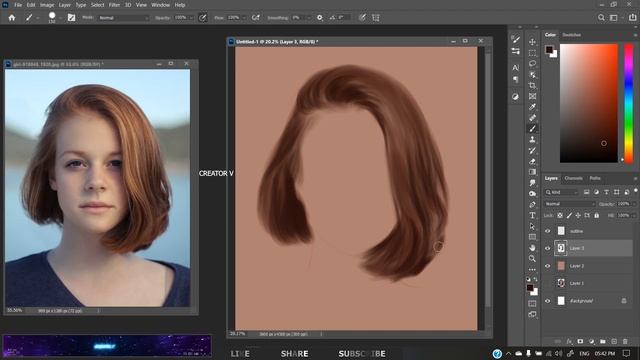Select the Horizontal Type tool

pos(532,215)
